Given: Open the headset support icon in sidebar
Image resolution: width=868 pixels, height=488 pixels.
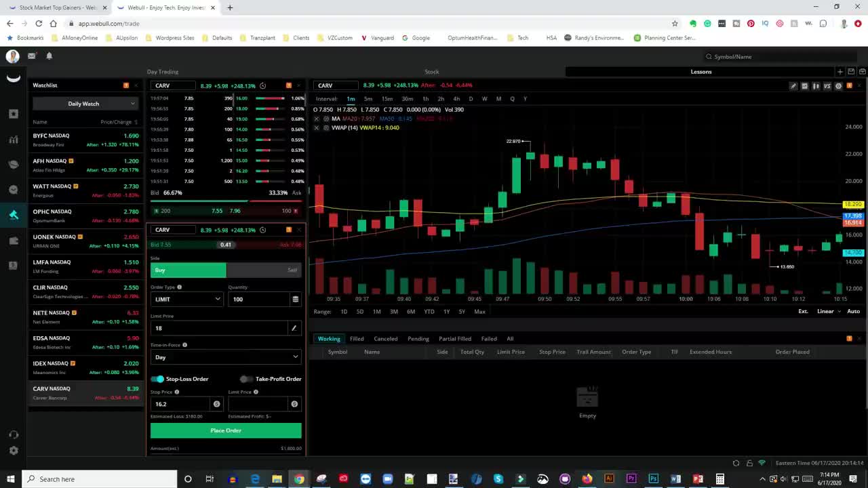Looking at the screenshot, I should (13, 434).
